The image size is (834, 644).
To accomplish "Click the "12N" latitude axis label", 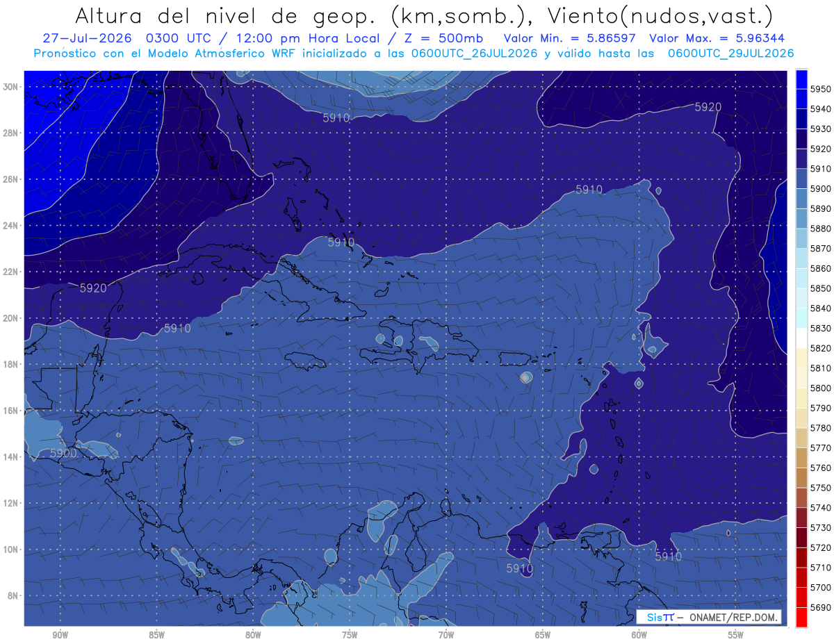I will coord(11,503).
